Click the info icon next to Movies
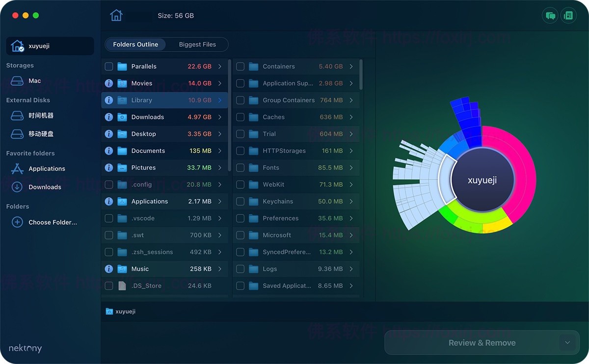The height and width of the screenshot is (364, 589). click(108, 83)
